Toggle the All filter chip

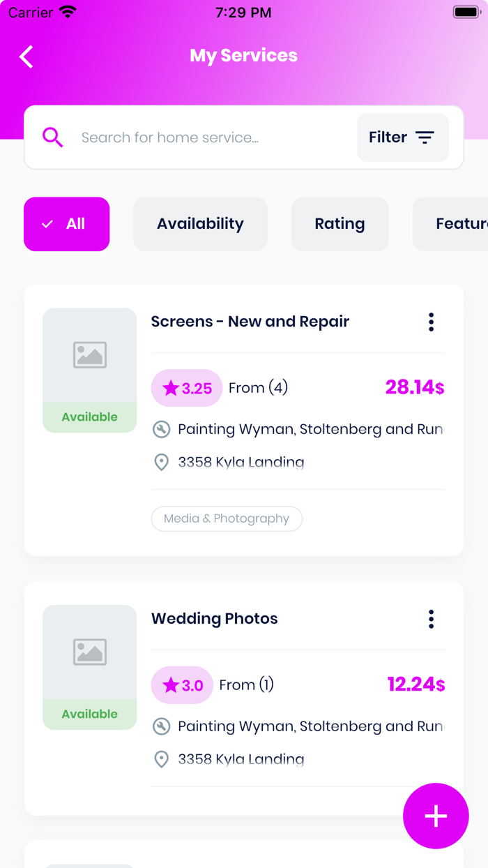click(66, 224)
